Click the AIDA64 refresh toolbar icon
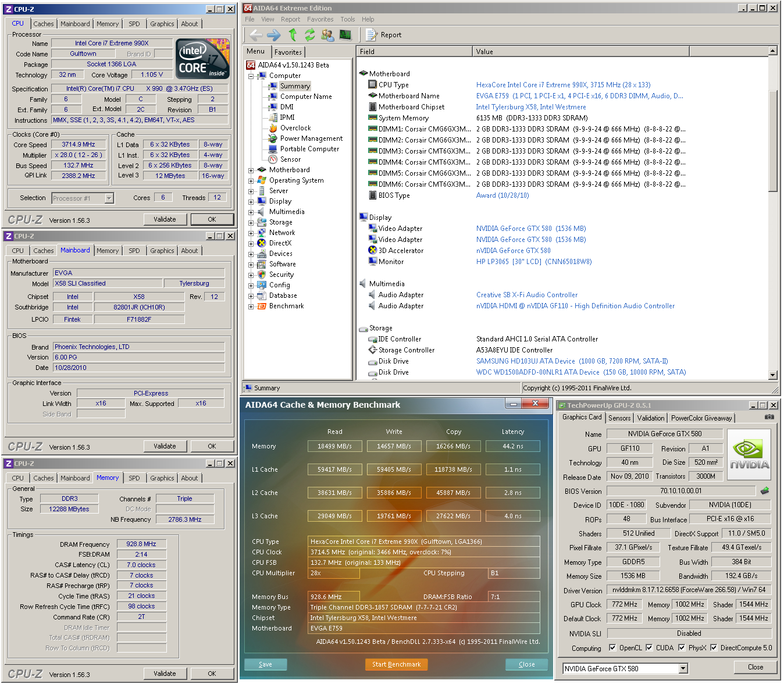The height and width of the screenshot is (684, 784). coord(310,35)
